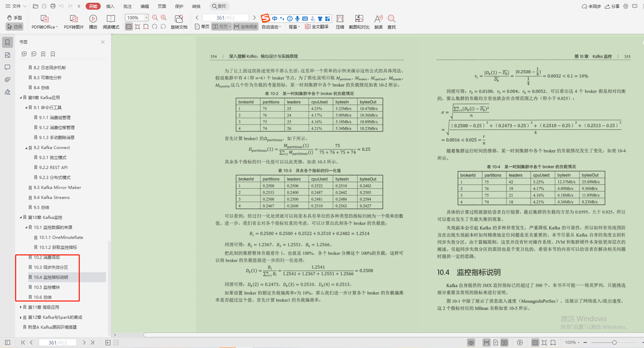
Task: Select the Hand tool
Action: pyautogui.click(x=14, y=18)
